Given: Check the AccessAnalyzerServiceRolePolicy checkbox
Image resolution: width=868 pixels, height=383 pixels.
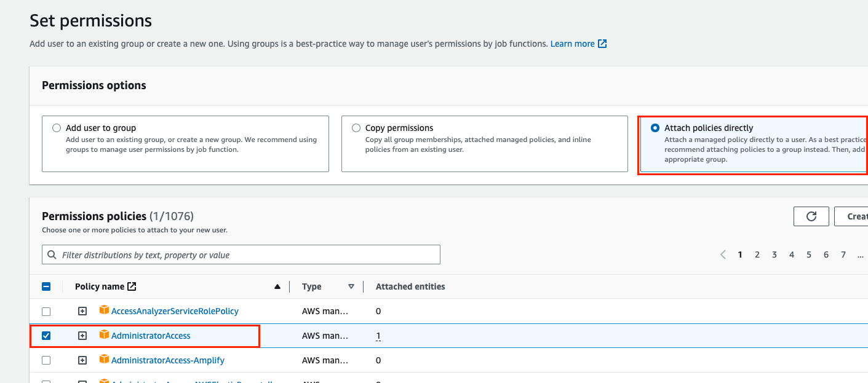Looking at the screenshot, I should (x=46, y=311).
